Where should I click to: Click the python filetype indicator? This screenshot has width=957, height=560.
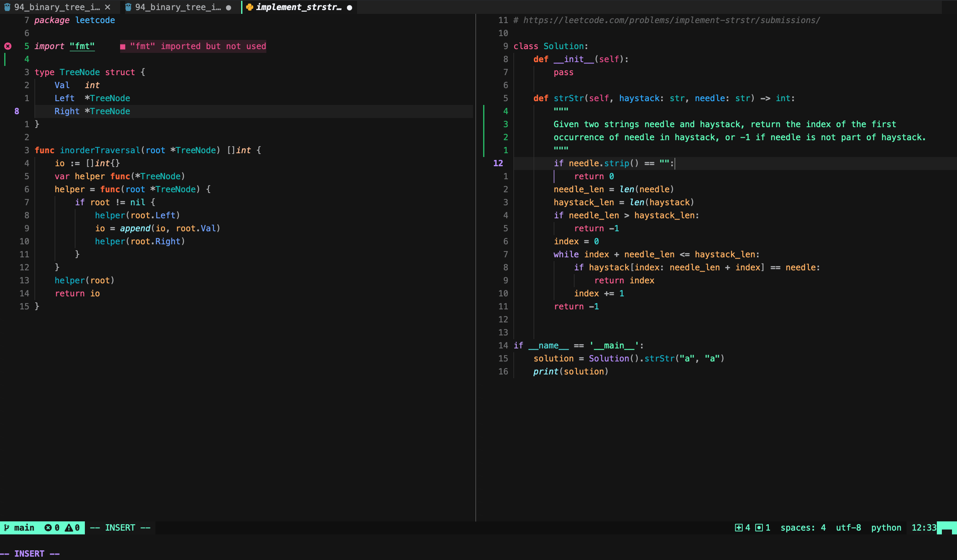click(x=886, y=528)
